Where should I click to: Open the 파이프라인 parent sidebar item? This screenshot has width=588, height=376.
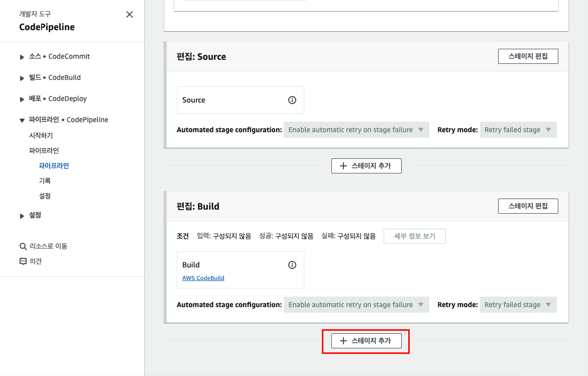44,150
